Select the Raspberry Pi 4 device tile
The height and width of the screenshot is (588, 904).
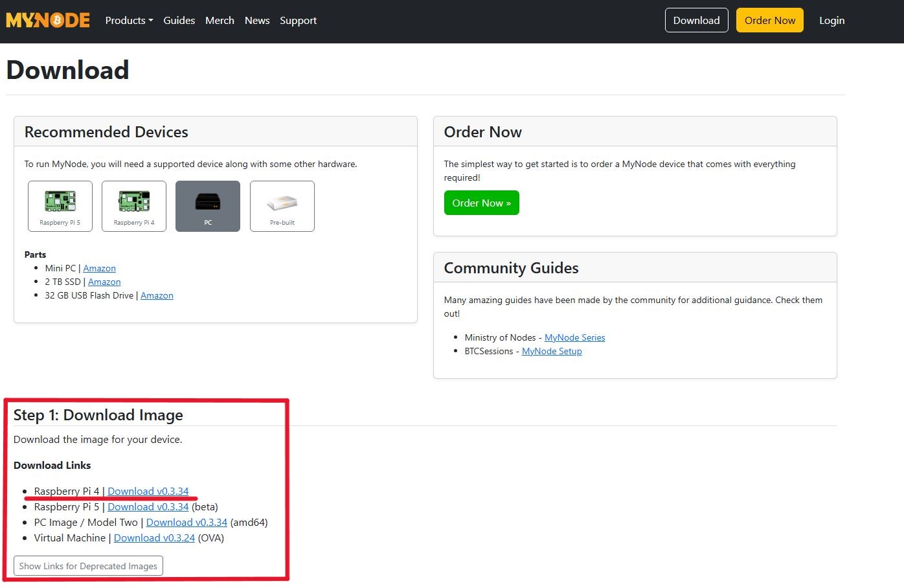point(133,206)
